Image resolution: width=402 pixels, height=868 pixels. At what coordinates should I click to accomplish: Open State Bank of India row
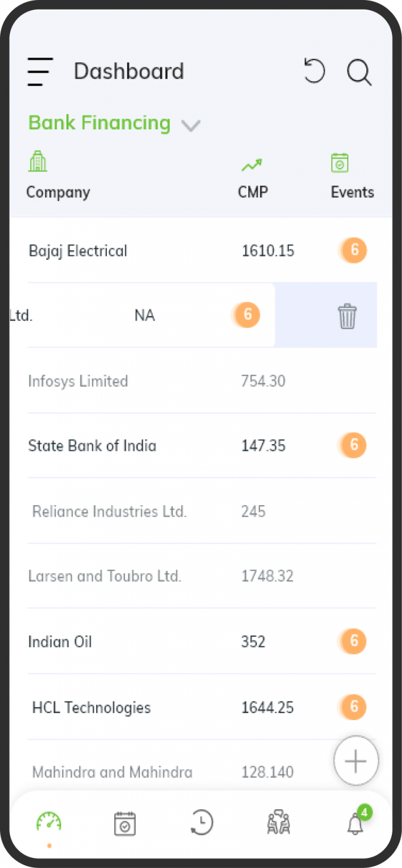(202, 446)
